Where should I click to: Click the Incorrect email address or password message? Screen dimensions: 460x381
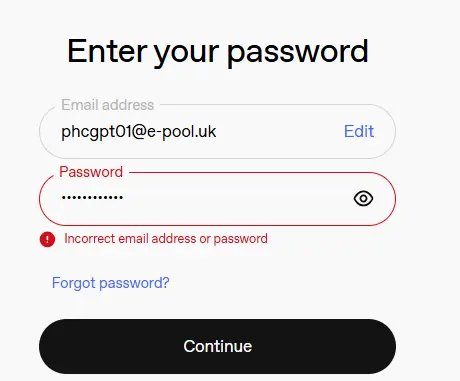click(166, 239)
